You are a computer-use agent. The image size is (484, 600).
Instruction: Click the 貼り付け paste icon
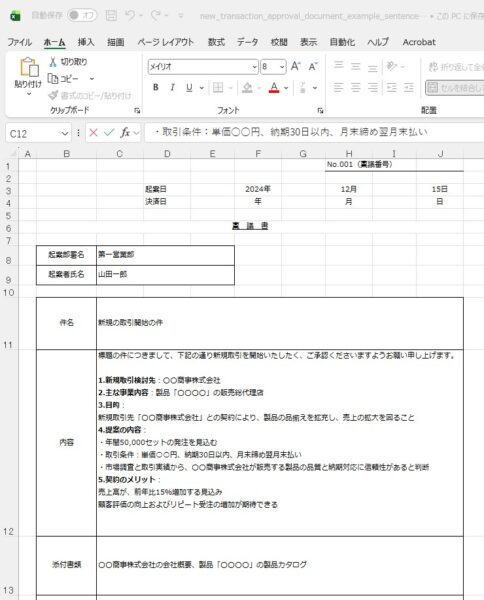tap(29, 67)
